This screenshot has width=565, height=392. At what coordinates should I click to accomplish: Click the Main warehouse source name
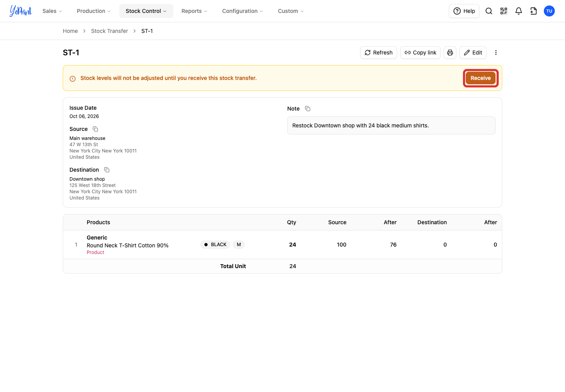pos(87,138)
